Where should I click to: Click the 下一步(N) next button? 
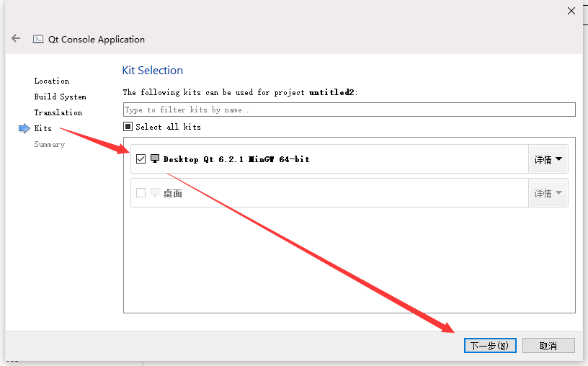[490, 345]
